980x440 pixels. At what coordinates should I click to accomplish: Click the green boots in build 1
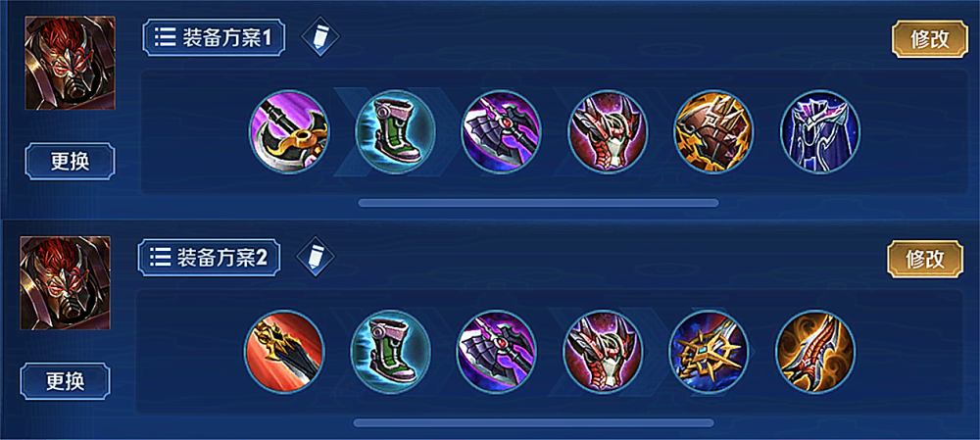(x=396, y=132)
